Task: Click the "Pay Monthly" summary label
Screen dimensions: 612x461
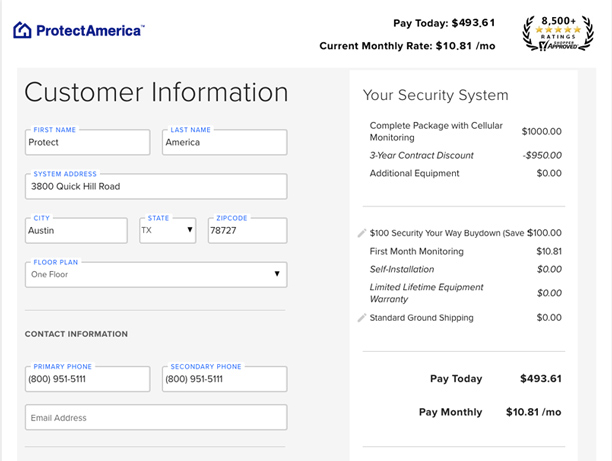Action: point(450,412)
